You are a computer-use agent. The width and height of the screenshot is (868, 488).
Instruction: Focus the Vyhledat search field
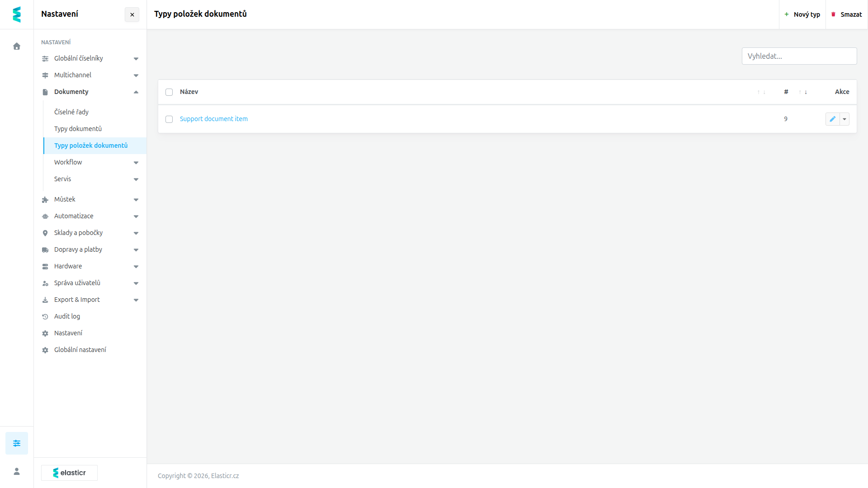pyautogui.click(x=799, y=56)
